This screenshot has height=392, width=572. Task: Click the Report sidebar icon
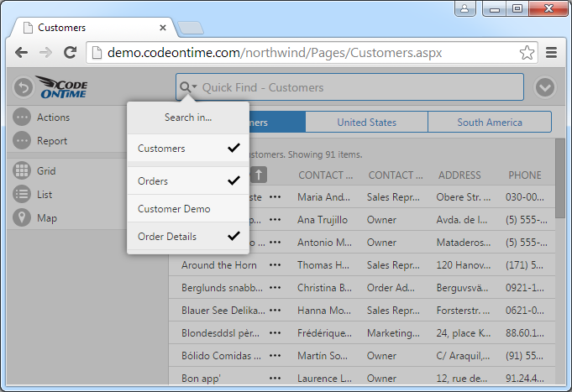click(24, 141)
